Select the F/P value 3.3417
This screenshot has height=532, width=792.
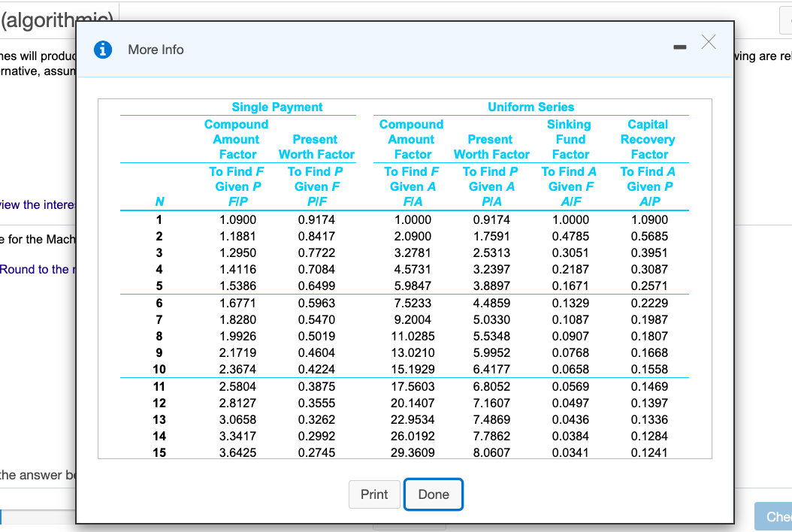(238, 436)
